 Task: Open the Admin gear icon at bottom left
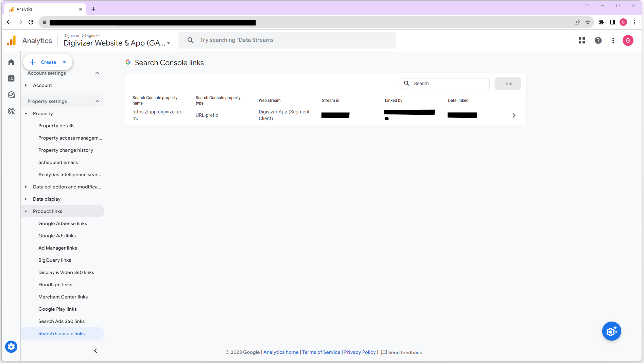coord(11,347)
